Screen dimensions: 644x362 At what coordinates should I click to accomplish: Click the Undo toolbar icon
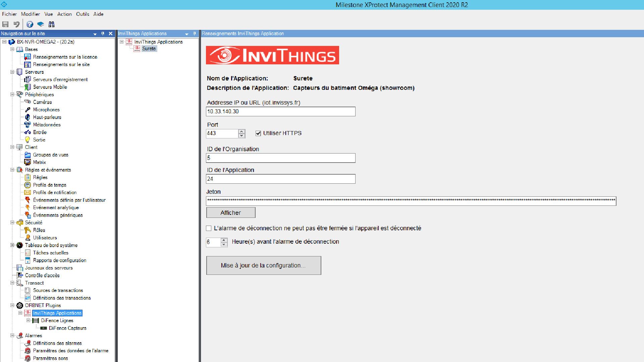pos(16,24)
